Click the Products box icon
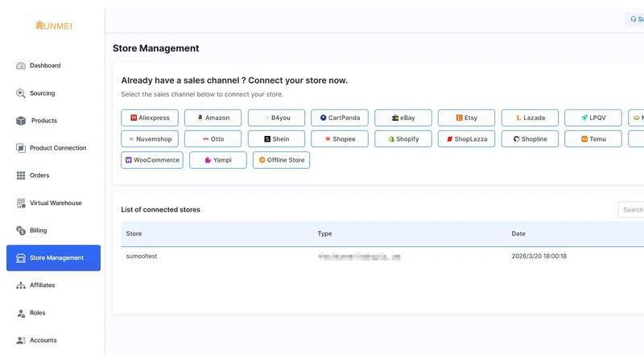Image resolution: width=644 pixels, height=362 pixels. pos(21,121)
